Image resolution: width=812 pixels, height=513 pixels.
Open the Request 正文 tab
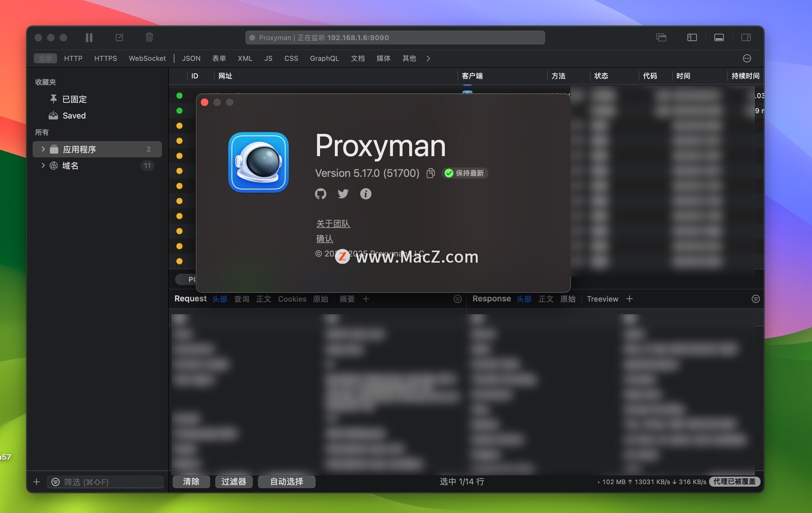[263, 299]
